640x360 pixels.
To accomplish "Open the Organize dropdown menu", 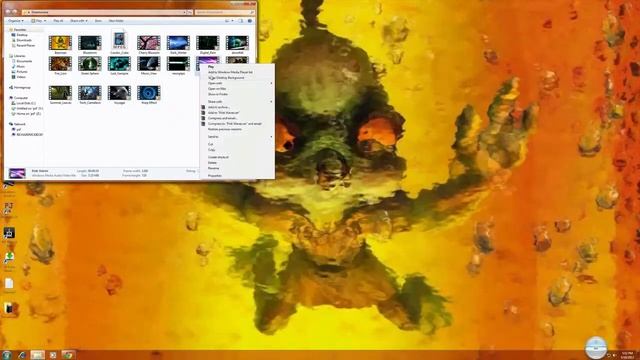I will 16,21.
